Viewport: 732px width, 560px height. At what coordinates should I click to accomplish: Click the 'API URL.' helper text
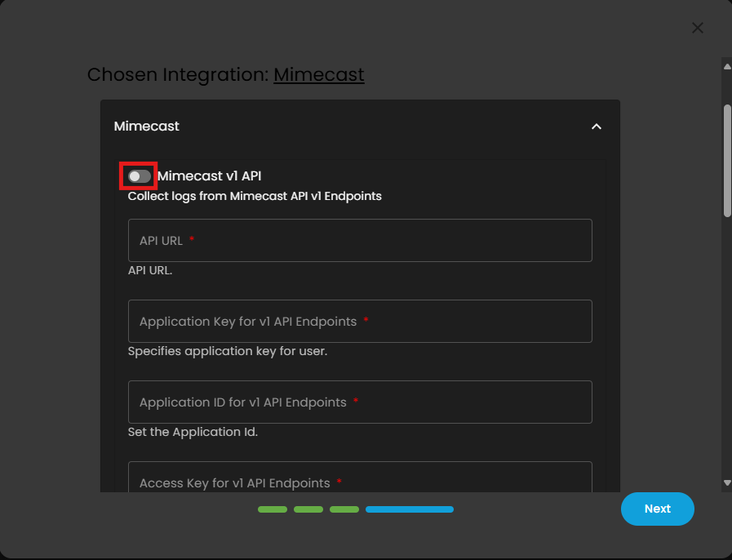click(x=150, y=270)
